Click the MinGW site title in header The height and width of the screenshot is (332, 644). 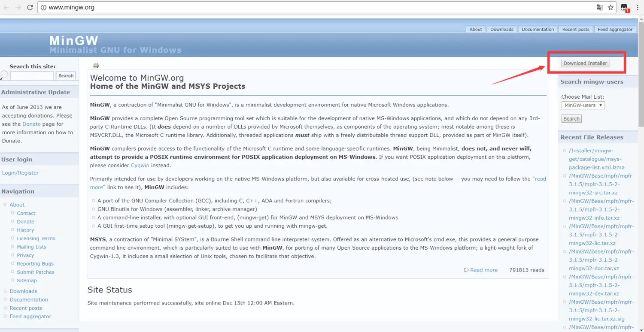click(74, 41)
